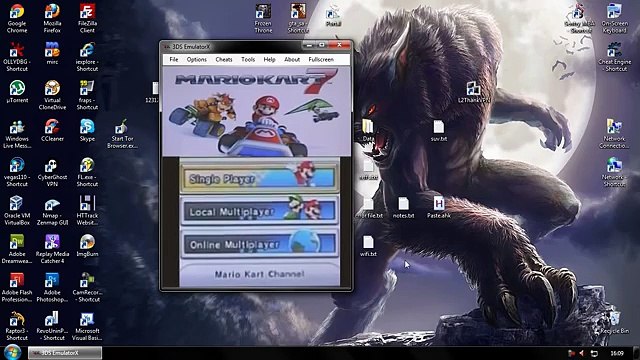The height and width of the screenshot is (360, 640).
Task: Click the Fullscreen menu item
Action: (x=321, y=60)
